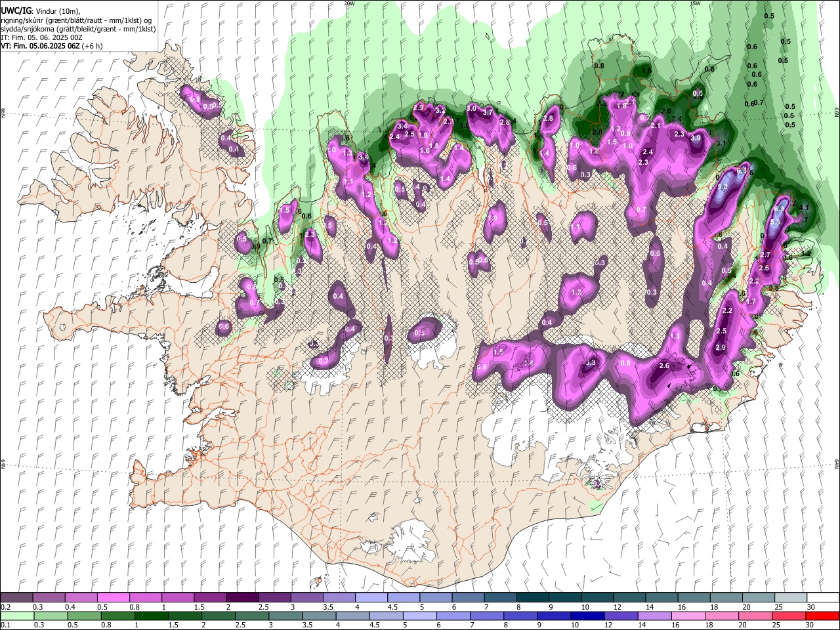Select the light pink rain-scale swatch at 16
The width and height of the screenshot is (840, 630).
(688, 616)
